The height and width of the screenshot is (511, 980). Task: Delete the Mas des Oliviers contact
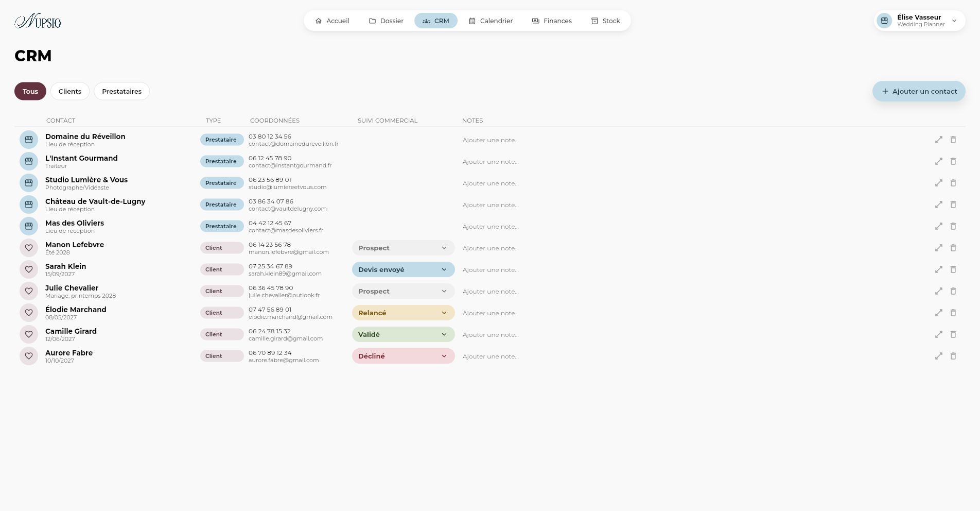pyautogui.click(x=953, y=226)
